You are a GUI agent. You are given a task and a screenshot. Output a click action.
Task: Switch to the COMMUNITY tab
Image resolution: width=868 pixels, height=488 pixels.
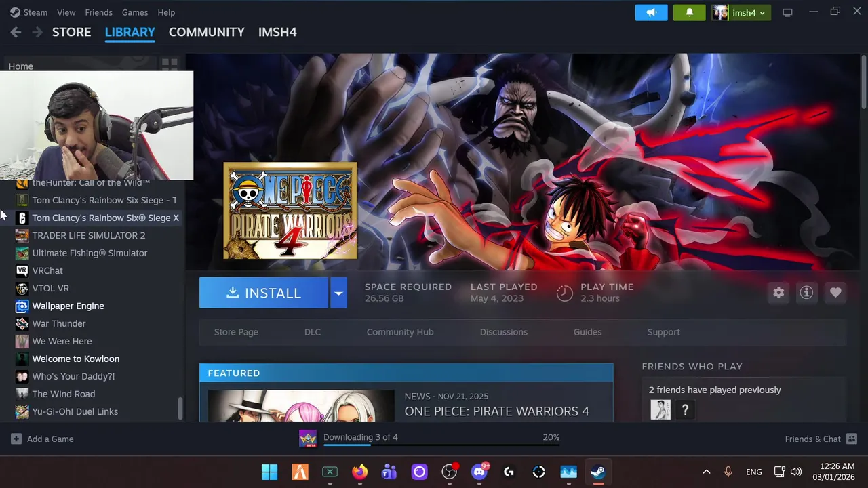(x=206, y=32)
